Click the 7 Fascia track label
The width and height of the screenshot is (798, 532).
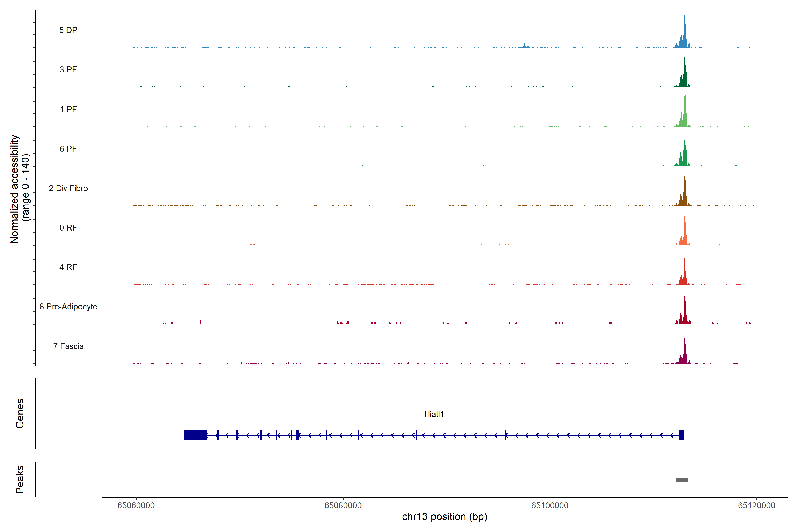(68, 346)
